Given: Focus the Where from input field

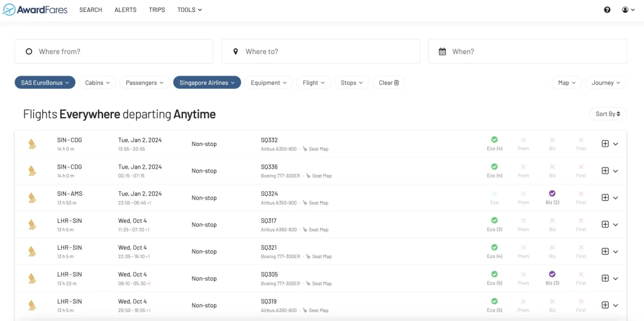Looking at the screenshot, I should click(x=114, y=52).
